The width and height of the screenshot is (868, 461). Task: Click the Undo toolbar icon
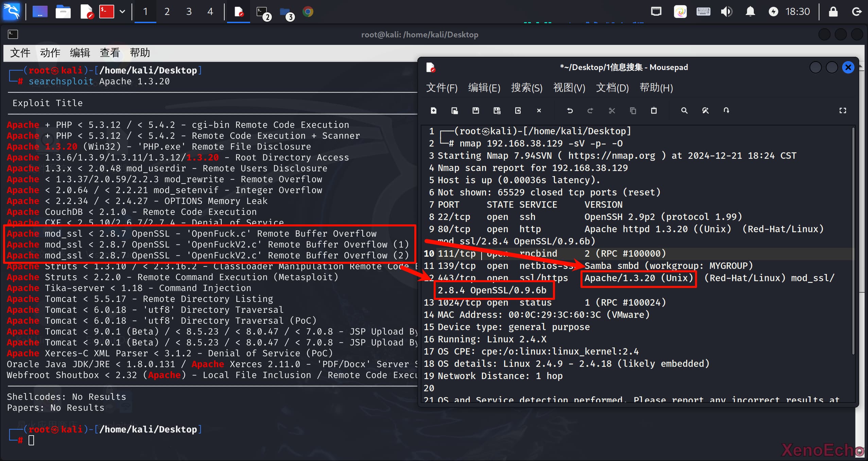click(x=570, y=110)
